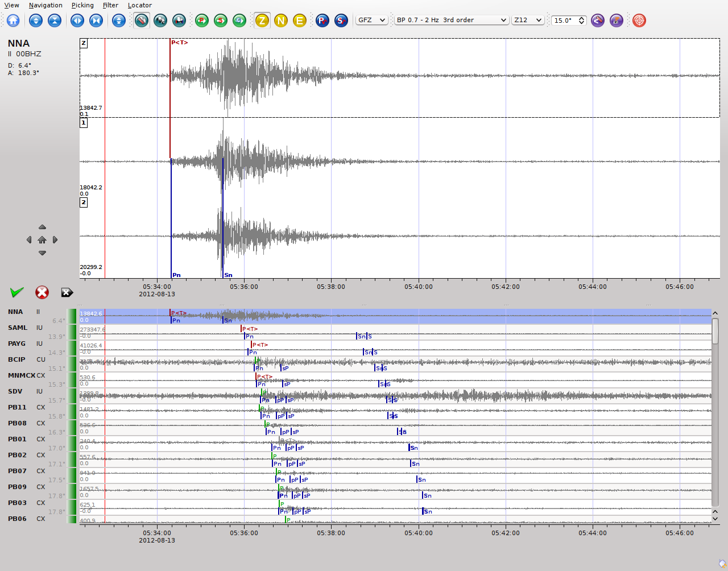This screenshot has width=728, height=571.
Task: Open the Picking menu
Action: coord(82,5)
